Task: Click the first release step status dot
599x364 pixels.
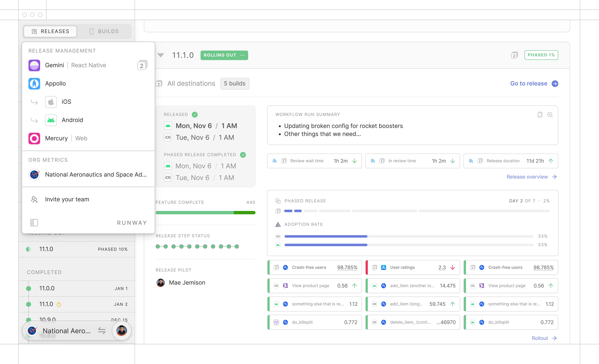Action: (x=158, y=246)
